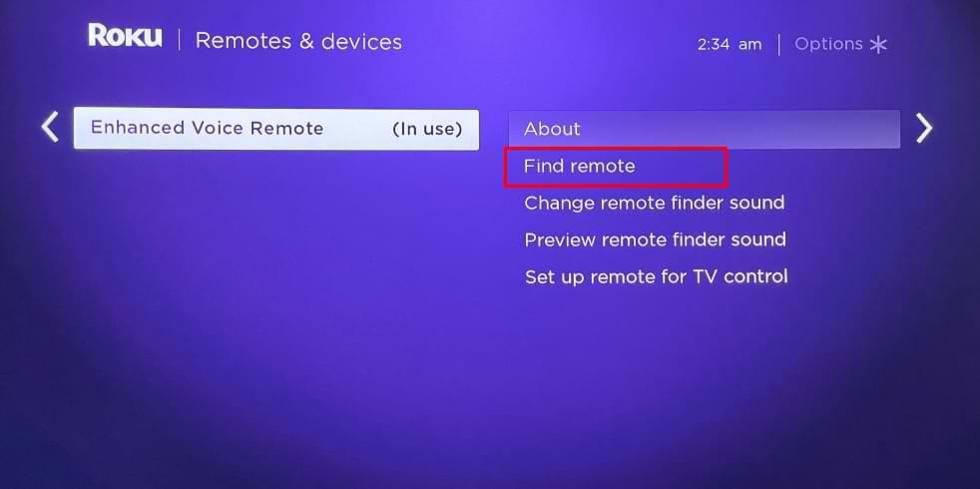
Task: Click the divider line beside Roku logo
Action: (x=179, y=39)
